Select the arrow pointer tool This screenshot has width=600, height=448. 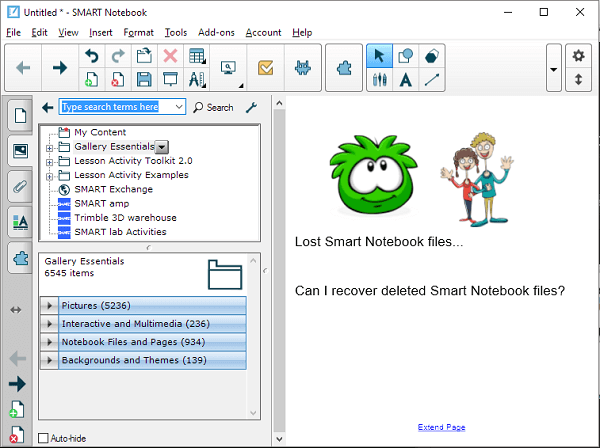(379, 56)
